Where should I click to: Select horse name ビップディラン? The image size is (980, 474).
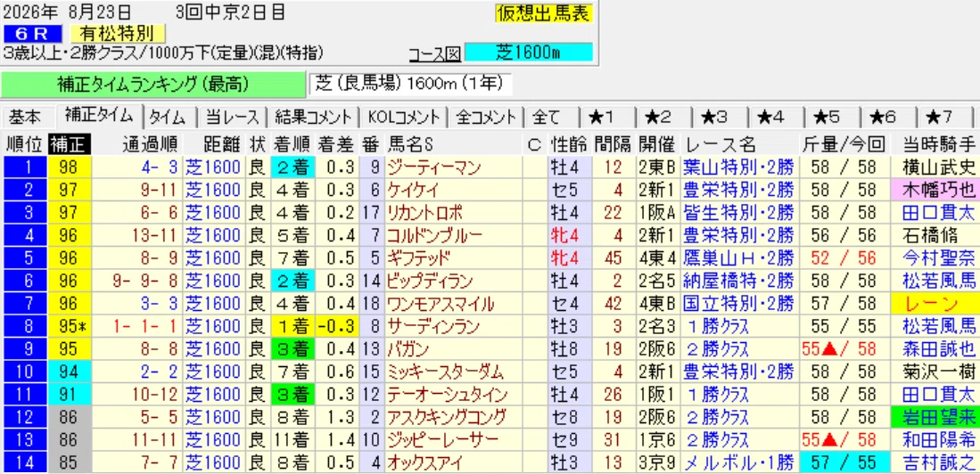(430, 281)
